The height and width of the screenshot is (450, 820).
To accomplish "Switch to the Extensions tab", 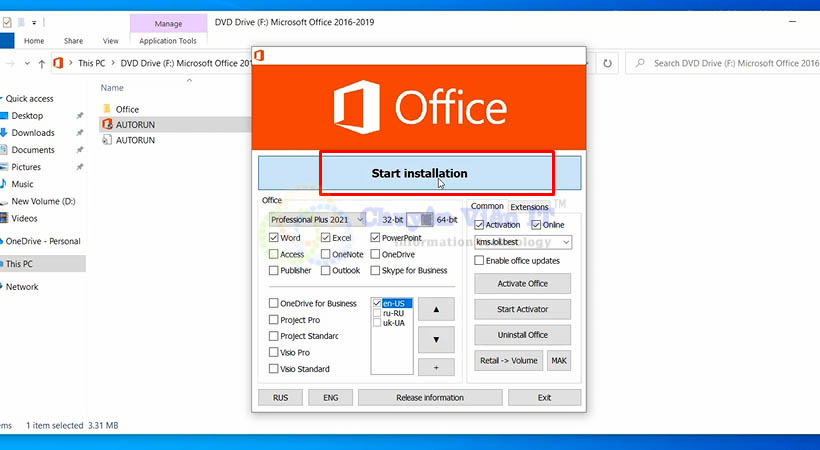I will [x=529, y=207].
